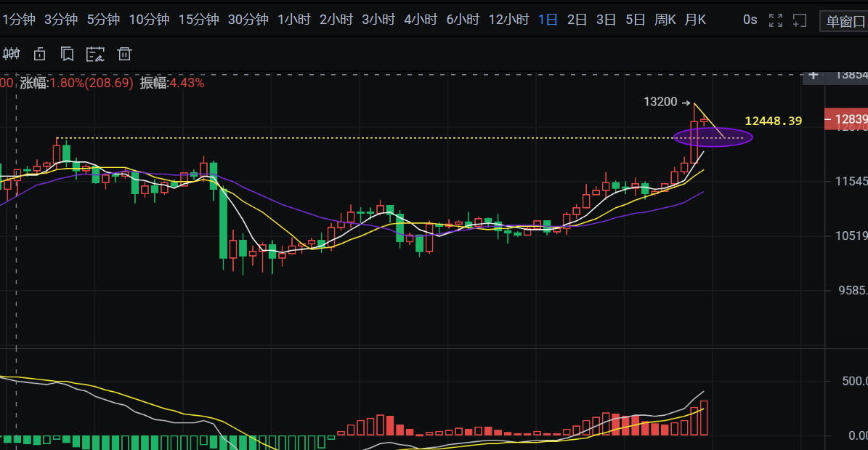Select the 1日 daily interval

click(x=548, y=20)
